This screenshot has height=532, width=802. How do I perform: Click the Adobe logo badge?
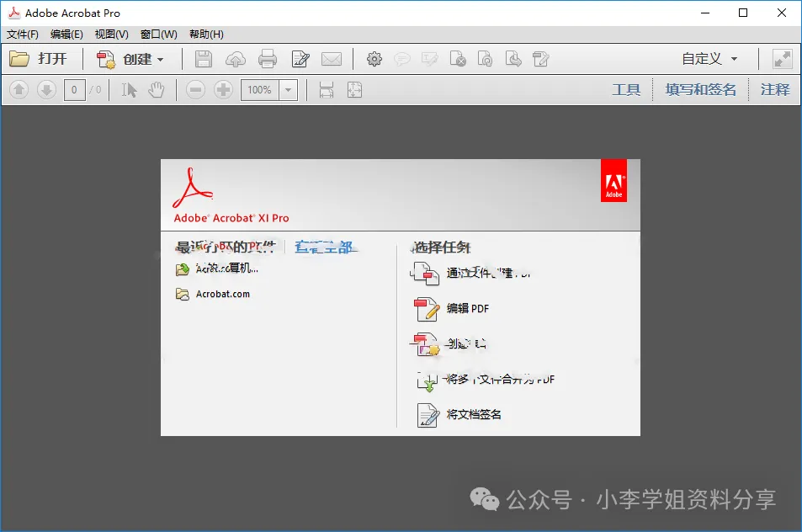613,181
